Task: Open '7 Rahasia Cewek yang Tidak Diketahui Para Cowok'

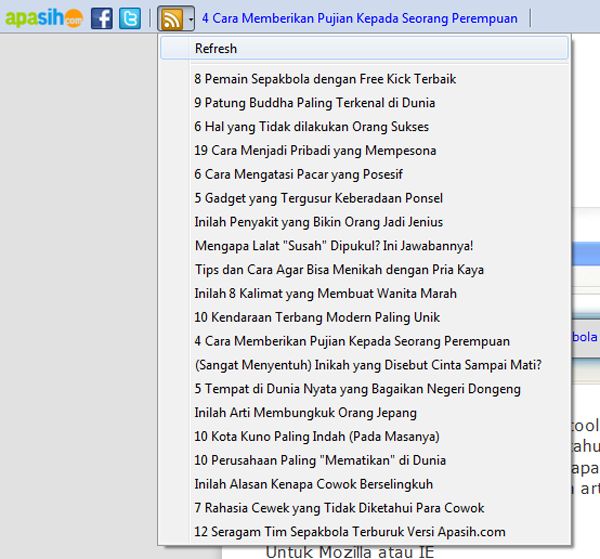Action: (x=364, y=508)
